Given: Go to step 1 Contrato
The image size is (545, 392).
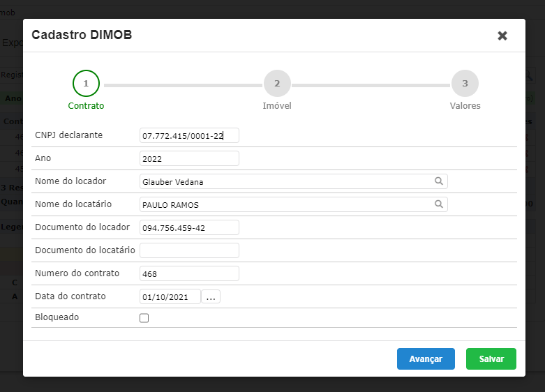Looking at the screenshot, I should (x=86, y=84).
